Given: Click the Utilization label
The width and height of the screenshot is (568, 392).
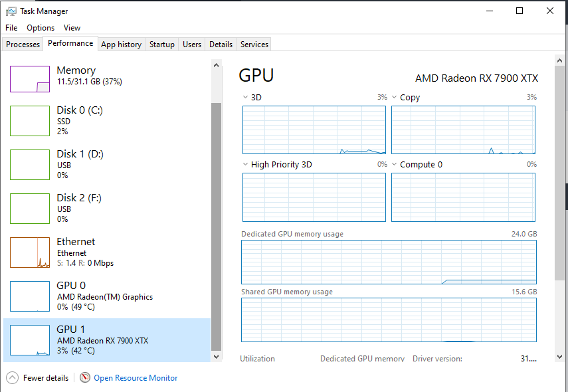Looking at the screenshot, I should point(257,359).
